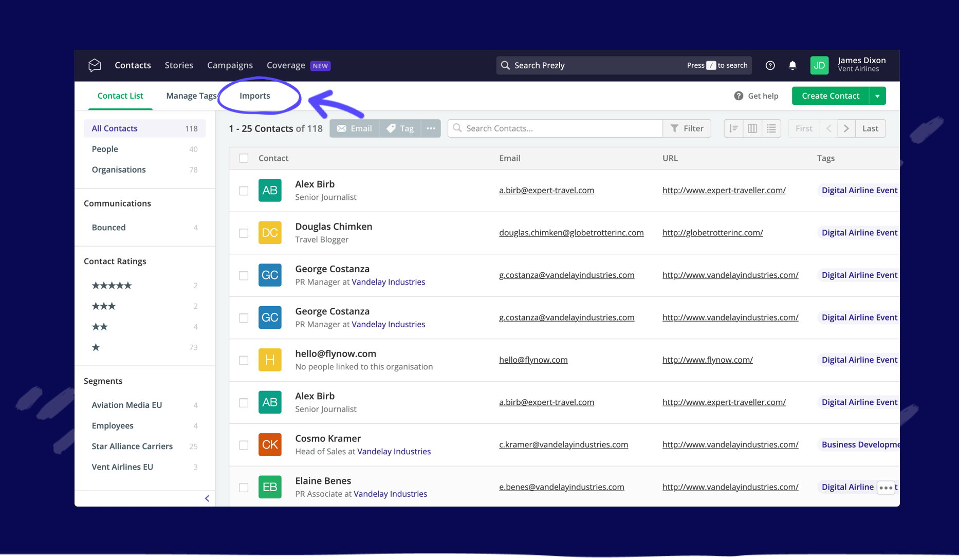
Task: Switch to the list density icon
Action: 771,128
